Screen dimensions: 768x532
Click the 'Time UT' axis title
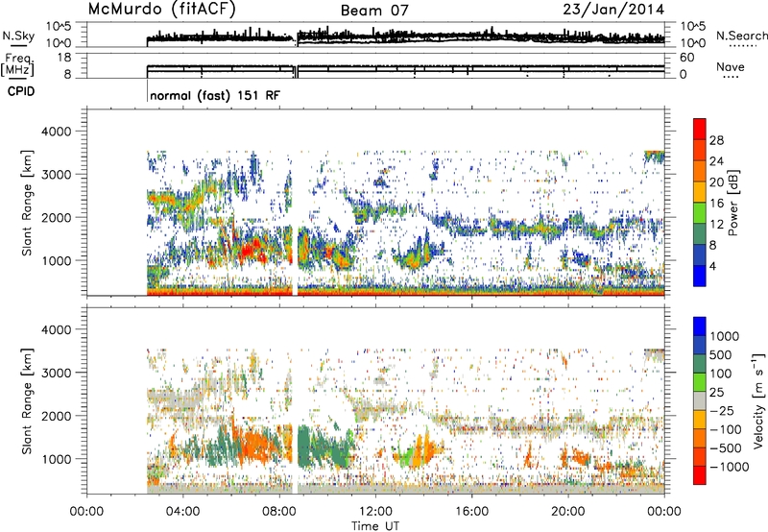click(x=375, y=526)
